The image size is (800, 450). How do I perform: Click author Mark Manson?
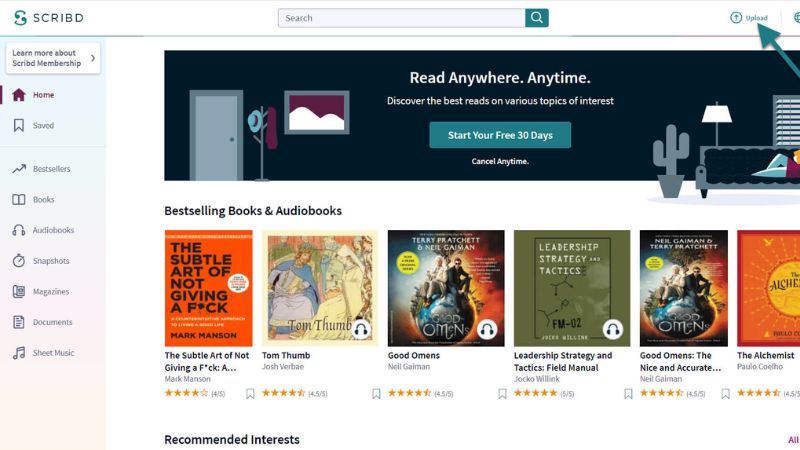(187, 379)
